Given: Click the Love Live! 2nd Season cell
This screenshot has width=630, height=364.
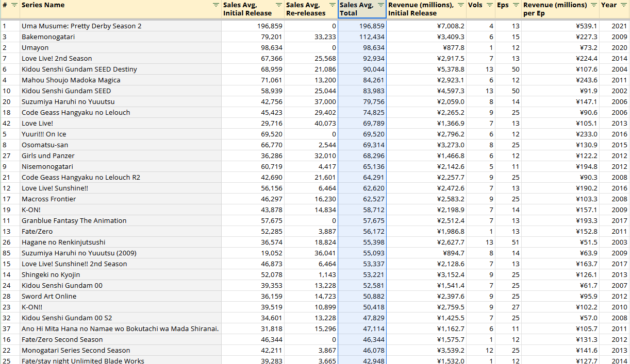Looking at the screenshot, I should [x=121, y=58].
